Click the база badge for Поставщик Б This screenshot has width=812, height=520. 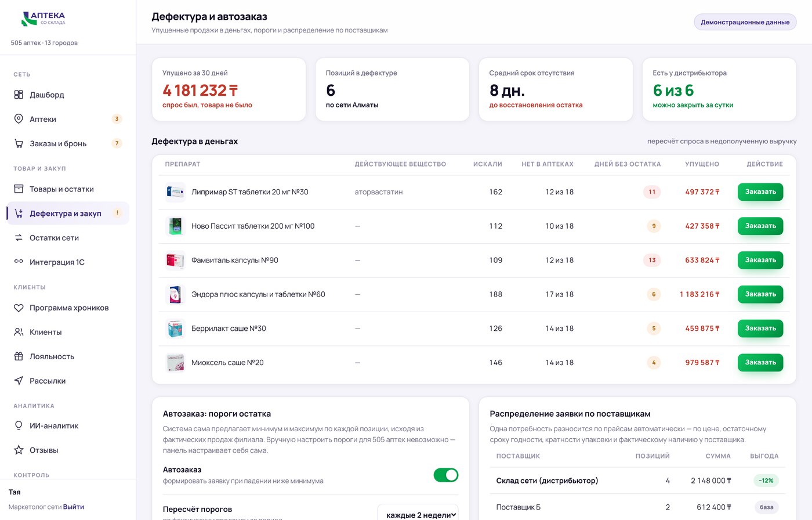[766, 507]
